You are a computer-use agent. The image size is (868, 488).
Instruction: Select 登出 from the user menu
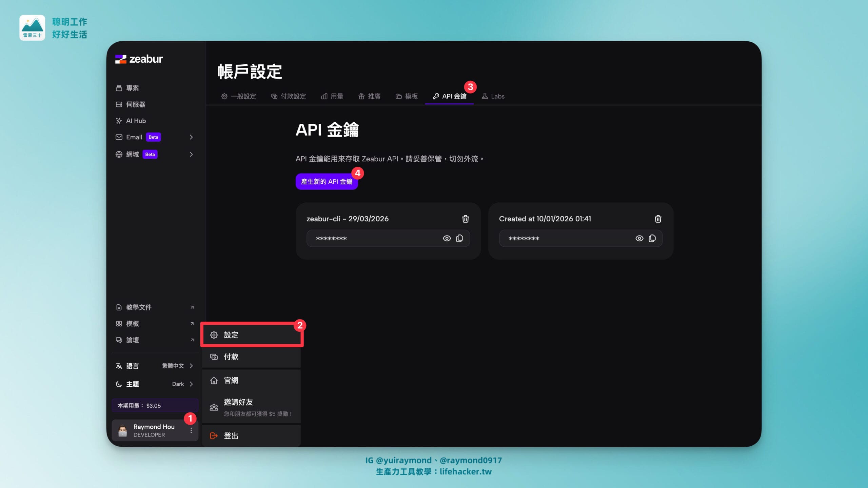(231, 436)
